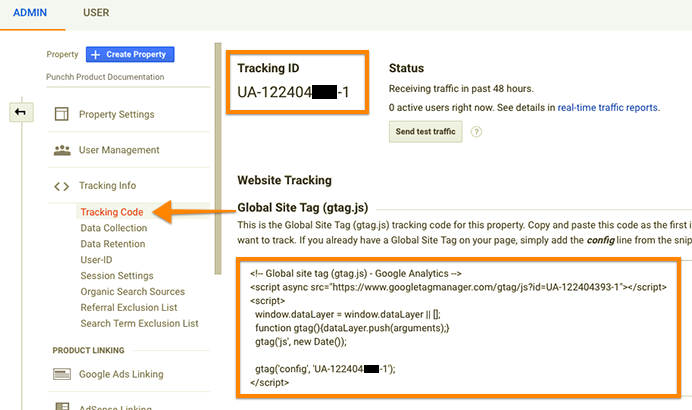This screenshot has height=410, width=692.
Task: Open Organic Search Sources
Action: pos(132,292)
